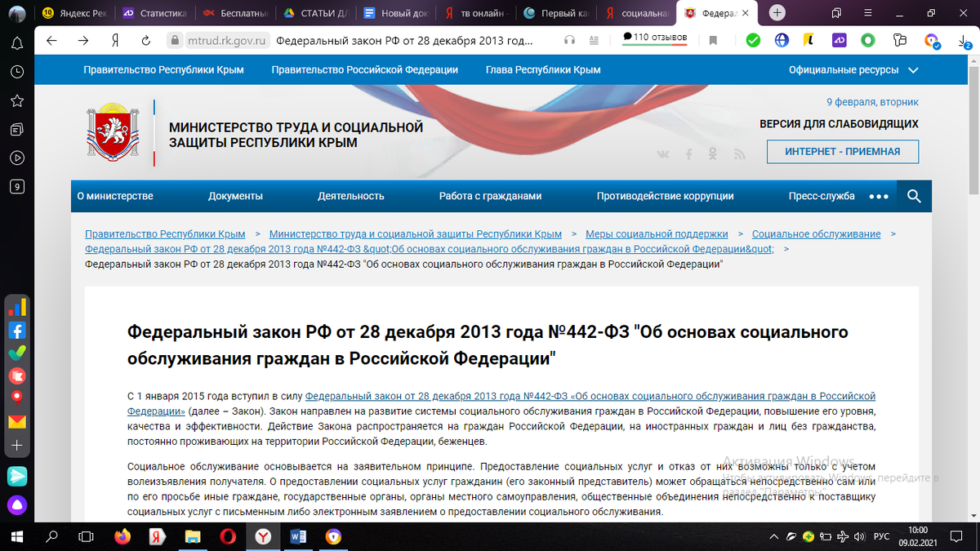
Task: Open the tab counter '9' in sidebar
Action: (16, 186)
